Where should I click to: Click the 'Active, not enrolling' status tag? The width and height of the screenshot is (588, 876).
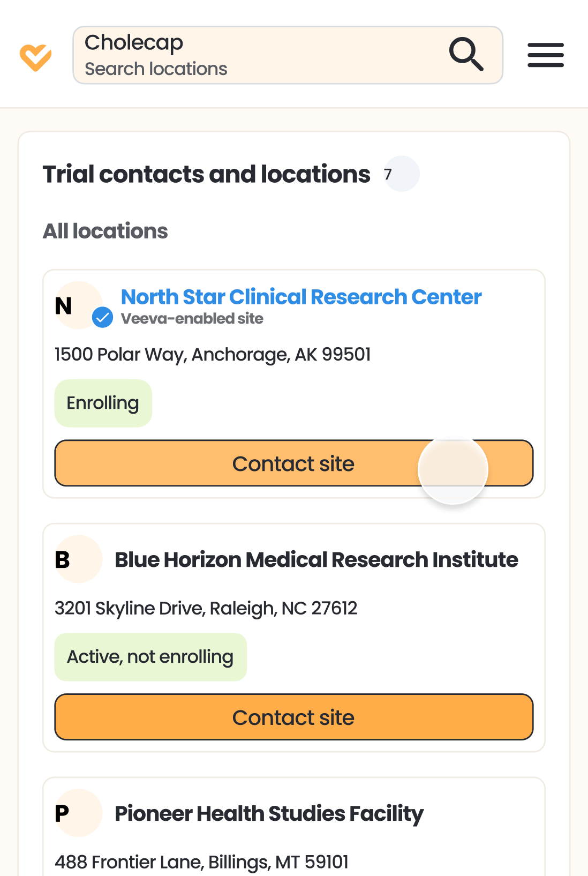150,657
